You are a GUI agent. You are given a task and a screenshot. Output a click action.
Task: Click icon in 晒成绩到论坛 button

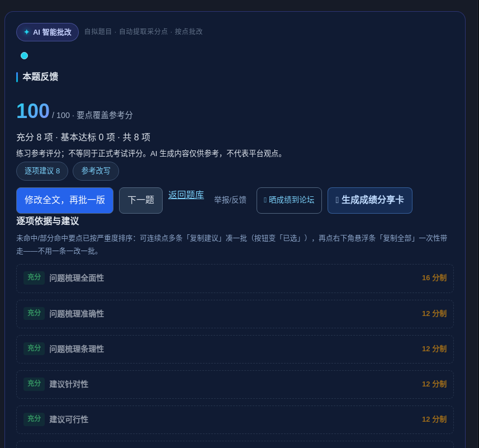[265, 200]
